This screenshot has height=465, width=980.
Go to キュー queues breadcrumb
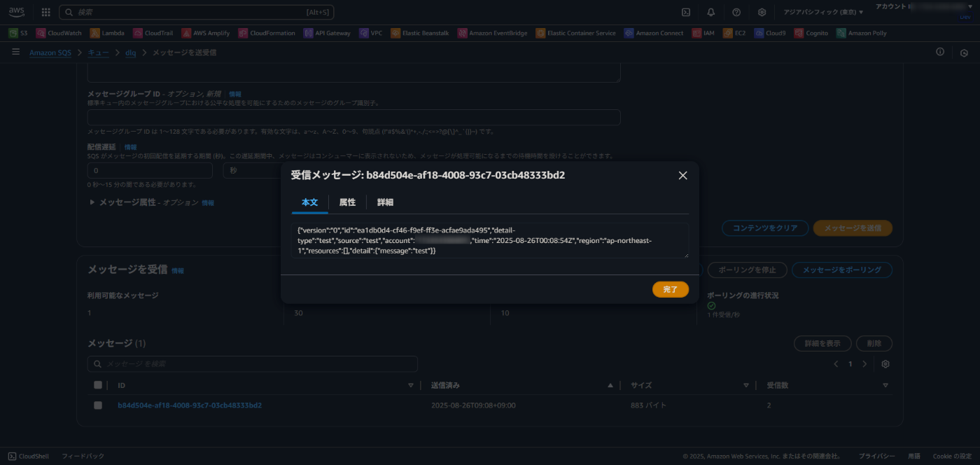pos(98,53)
